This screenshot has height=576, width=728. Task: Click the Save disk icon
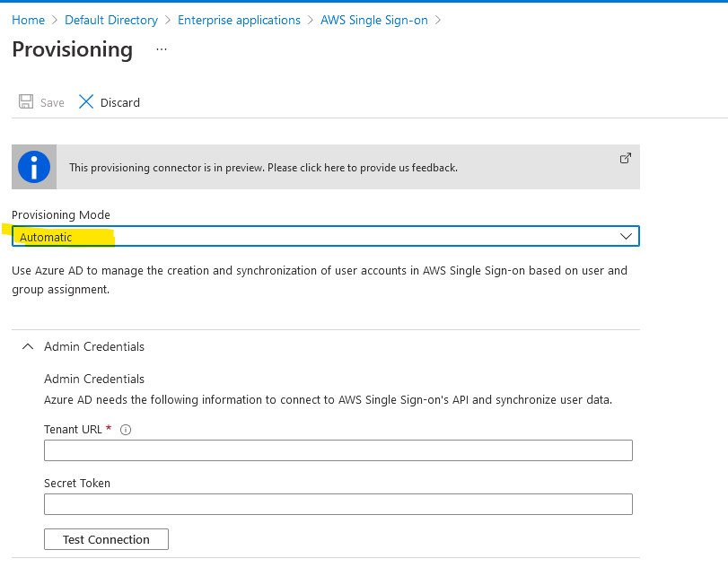pos(26,101)
